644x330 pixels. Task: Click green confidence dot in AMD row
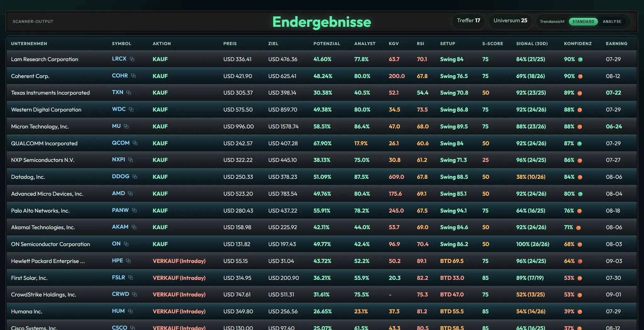pyautogui.click(x=580, y=194)
